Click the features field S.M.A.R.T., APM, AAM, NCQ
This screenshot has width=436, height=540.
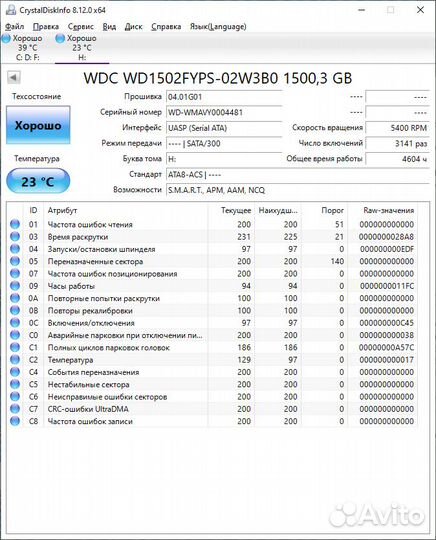pos(298,190)
